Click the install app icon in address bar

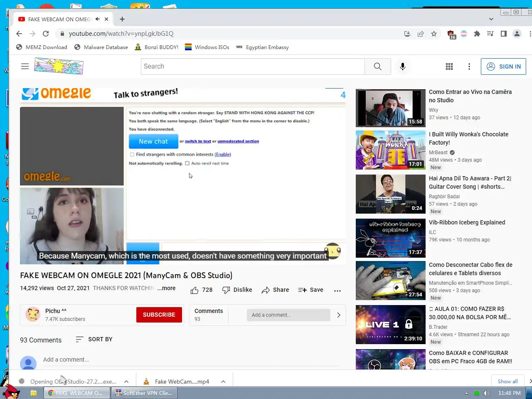[407, 34]
